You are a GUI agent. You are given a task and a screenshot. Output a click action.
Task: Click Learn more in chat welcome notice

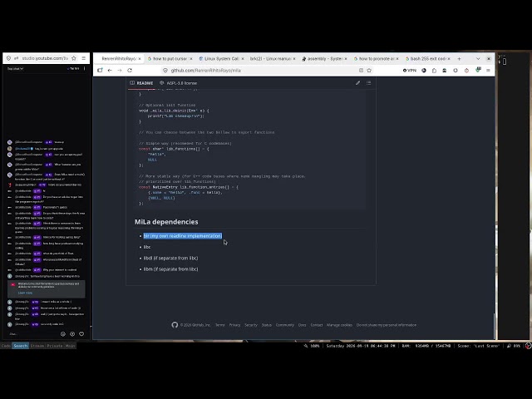25,293
